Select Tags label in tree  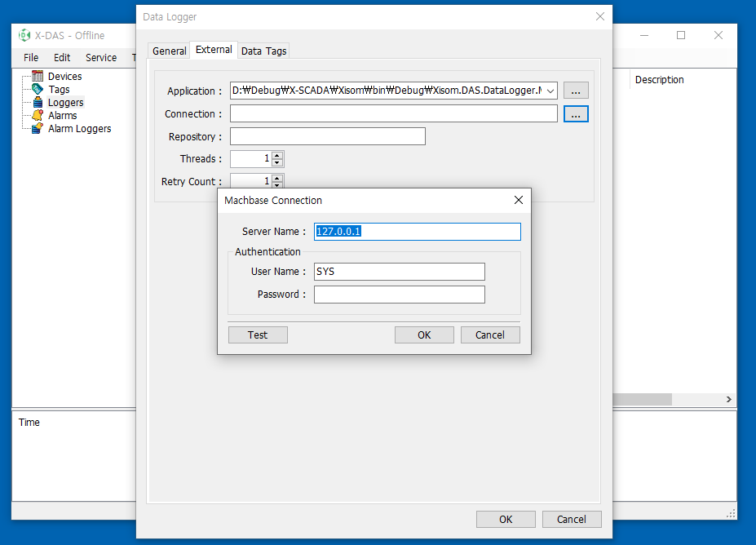click(x=59, y=89)
